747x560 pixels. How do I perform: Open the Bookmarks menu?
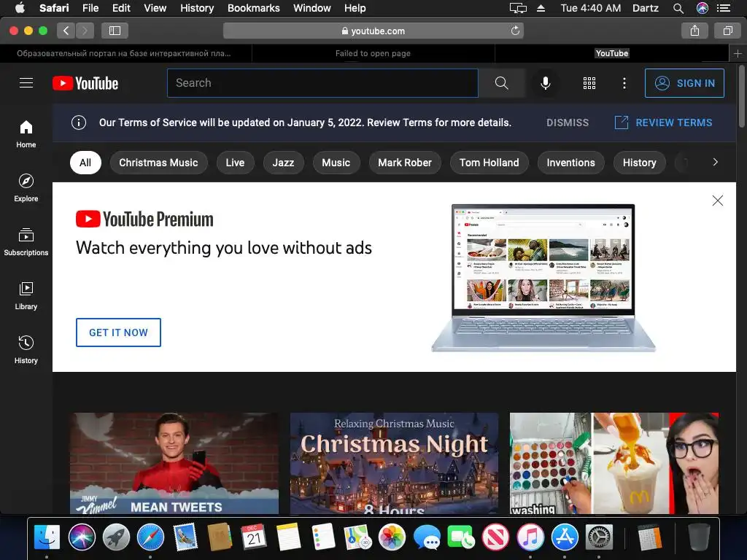tap(253, 8)
